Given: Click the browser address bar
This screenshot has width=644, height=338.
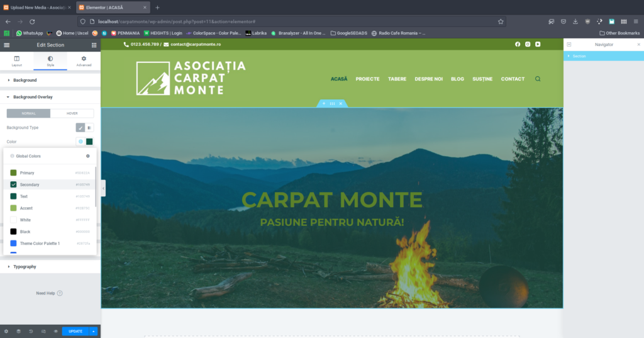Looking at the screenshot, I should (x=292, y=22).
